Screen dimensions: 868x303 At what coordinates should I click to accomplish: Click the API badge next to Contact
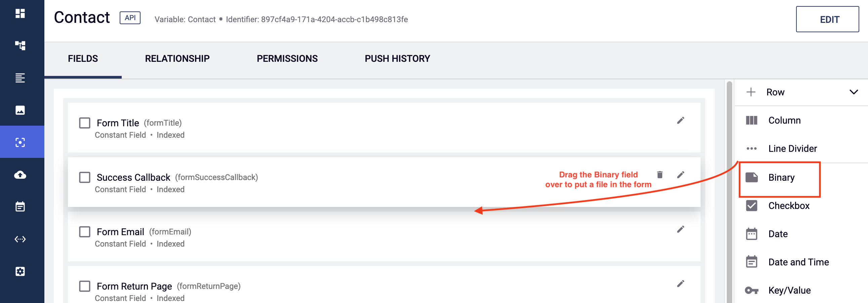[130, 18]
